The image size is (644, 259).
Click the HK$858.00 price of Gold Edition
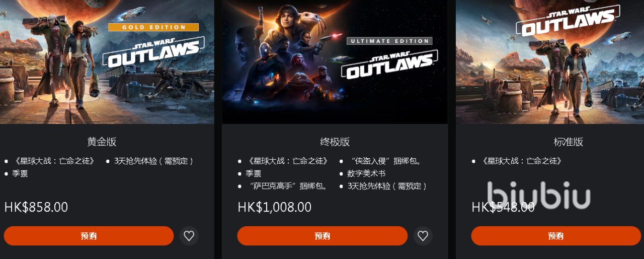pos(36,207)
